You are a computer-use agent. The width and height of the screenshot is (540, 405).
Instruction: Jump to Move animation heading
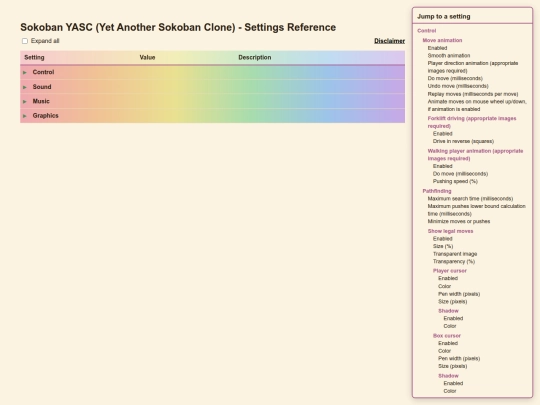[x=442, y=40]
